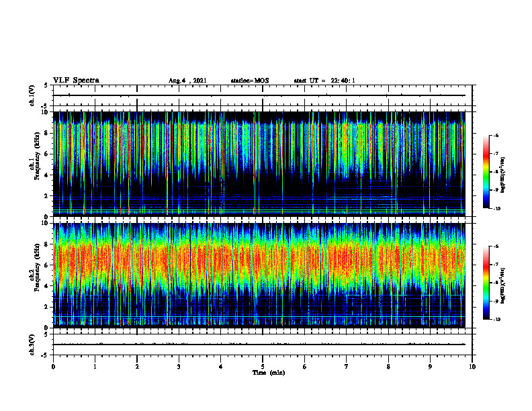Click the "8" kHz tick of ch.1 spectrogram

pyautogui.click(x=47, y=133)
